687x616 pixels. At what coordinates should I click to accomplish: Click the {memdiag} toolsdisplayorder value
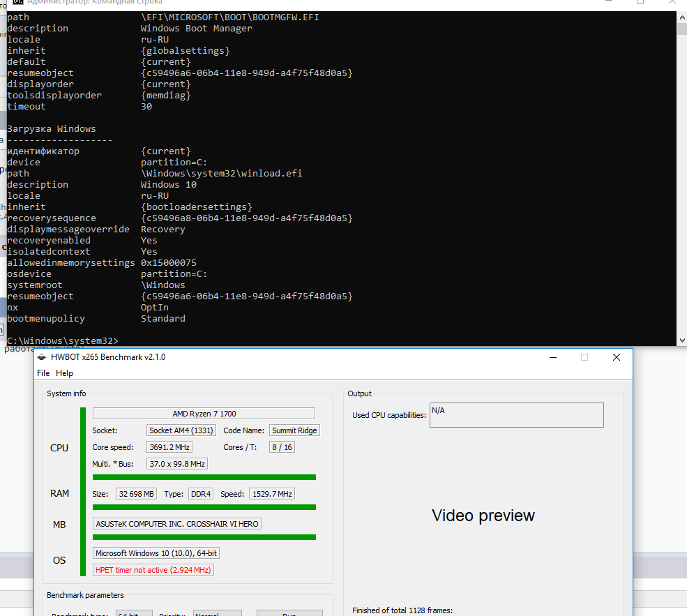coord(165,95)
